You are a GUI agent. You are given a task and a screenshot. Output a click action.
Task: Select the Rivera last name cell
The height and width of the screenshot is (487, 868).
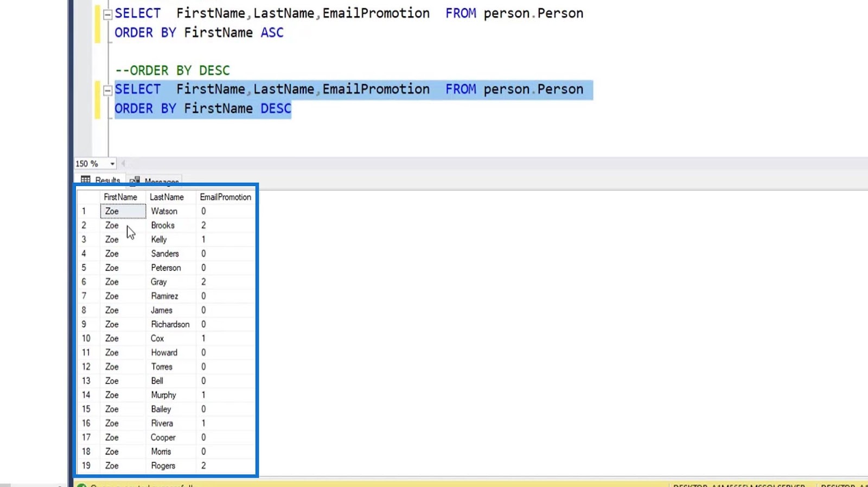click(x=171, y=423)
